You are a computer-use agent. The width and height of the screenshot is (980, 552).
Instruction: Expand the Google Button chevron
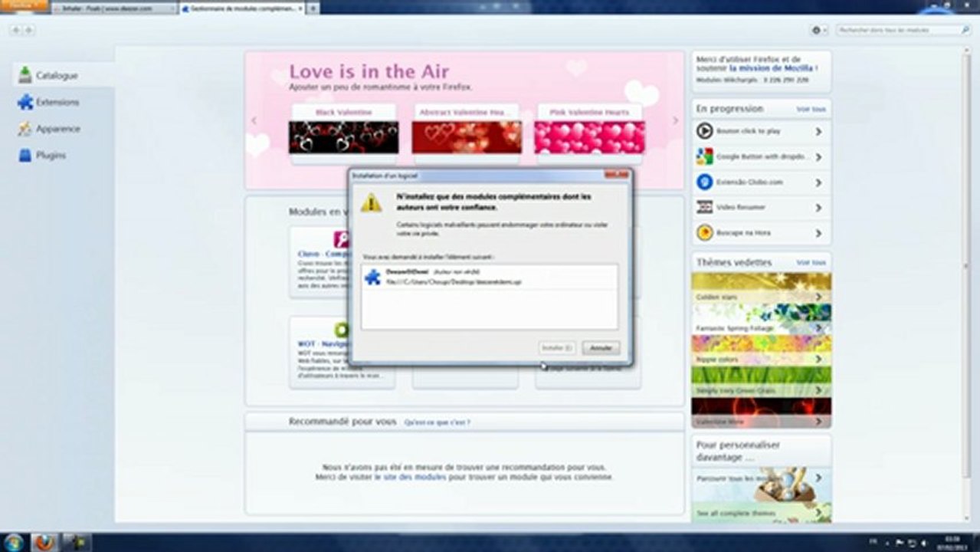point(818,157)
